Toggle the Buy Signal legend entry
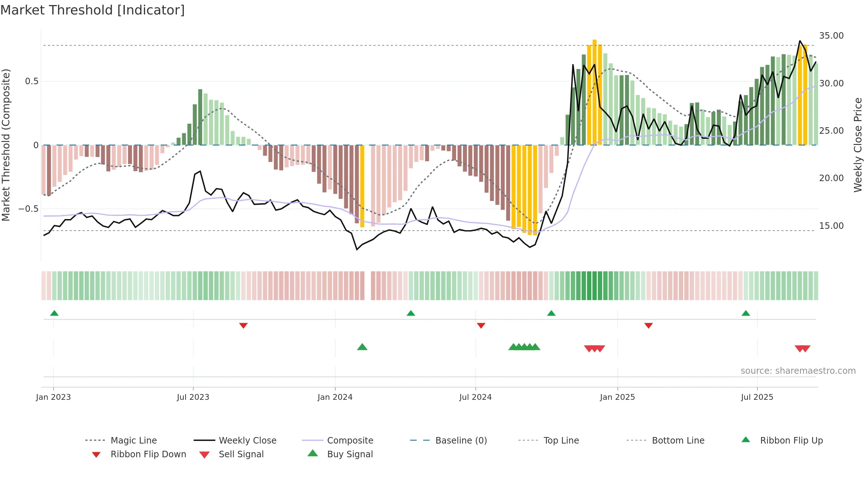868x488 pixels. pyautogui.click(x=340, y=454)
